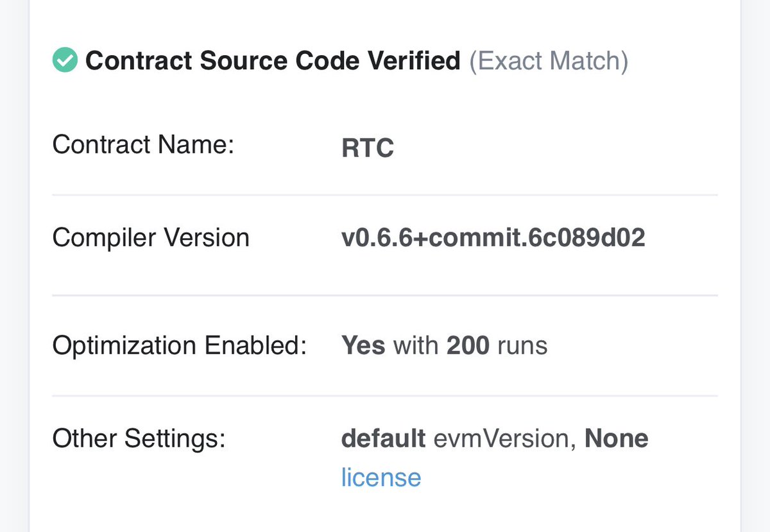
Task: Select the "Other Settings:" label
Action: click(139, 439)
